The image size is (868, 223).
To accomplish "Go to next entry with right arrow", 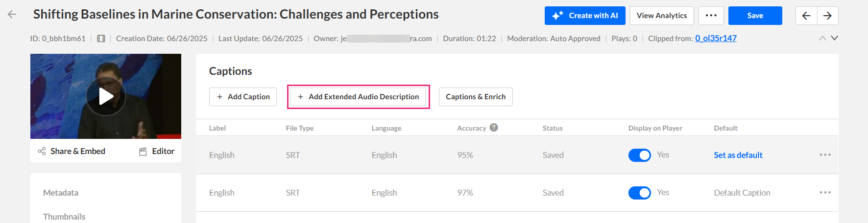I will (x=827, y=16).
